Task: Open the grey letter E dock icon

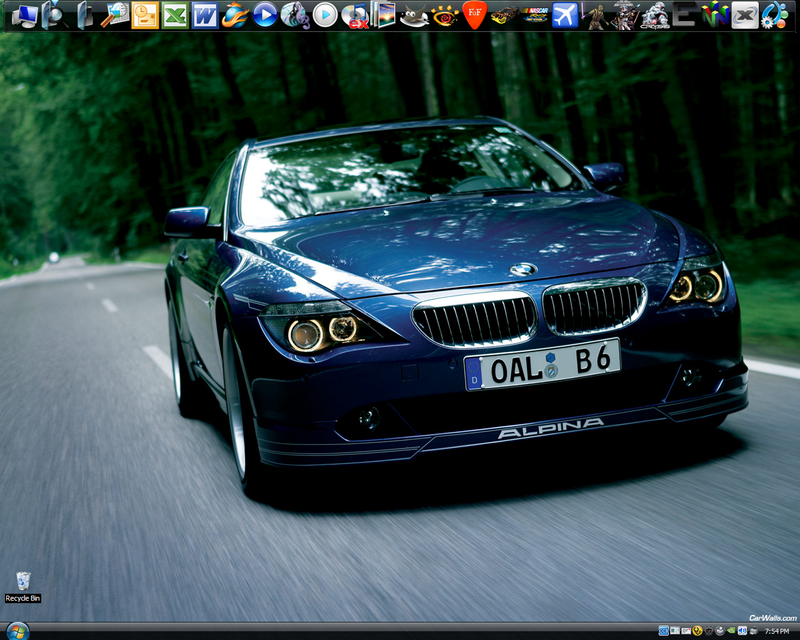Action: pyautogui.click(x=684, y=15)
